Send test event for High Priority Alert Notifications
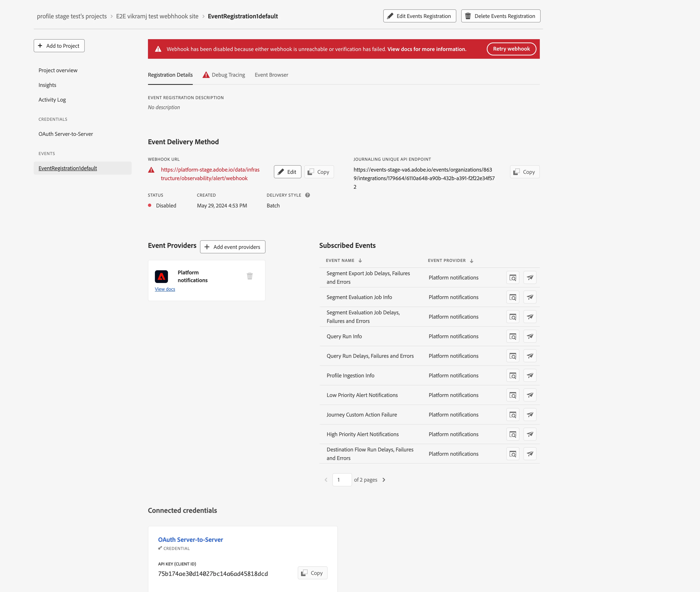 click(x=529, y=434)
